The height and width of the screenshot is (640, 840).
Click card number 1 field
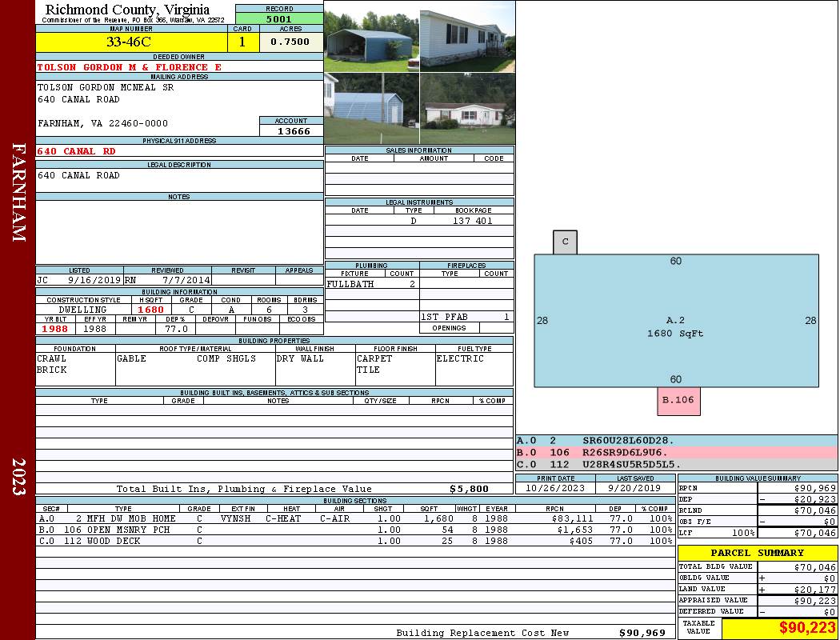tap(242, 42)
